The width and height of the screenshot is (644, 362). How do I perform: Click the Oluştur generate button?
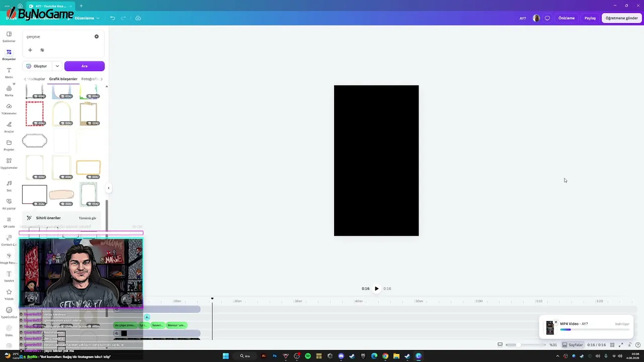pyautogui.click(x=37, y=66)
